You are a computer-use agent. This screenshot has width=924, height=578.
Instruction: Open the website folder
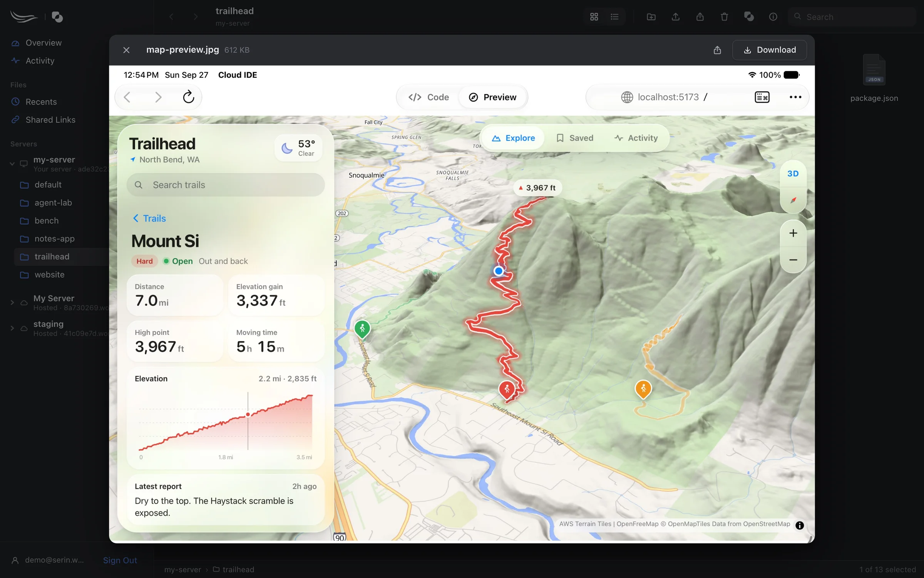[50, 275]
